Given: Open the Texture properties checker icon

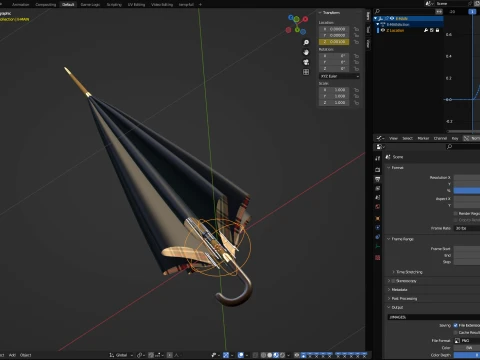Looking at the screenshot, I should (x=378, y=258).
